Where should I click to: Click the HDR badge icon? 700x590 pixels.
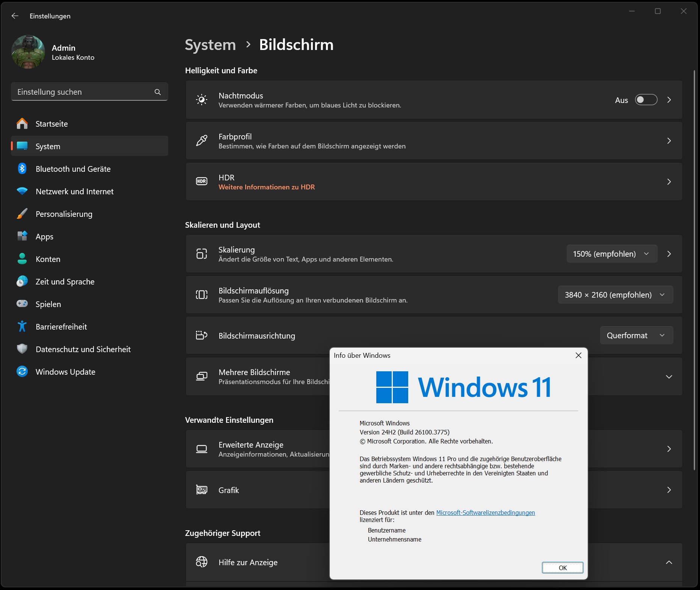click(x=202, y=182)
